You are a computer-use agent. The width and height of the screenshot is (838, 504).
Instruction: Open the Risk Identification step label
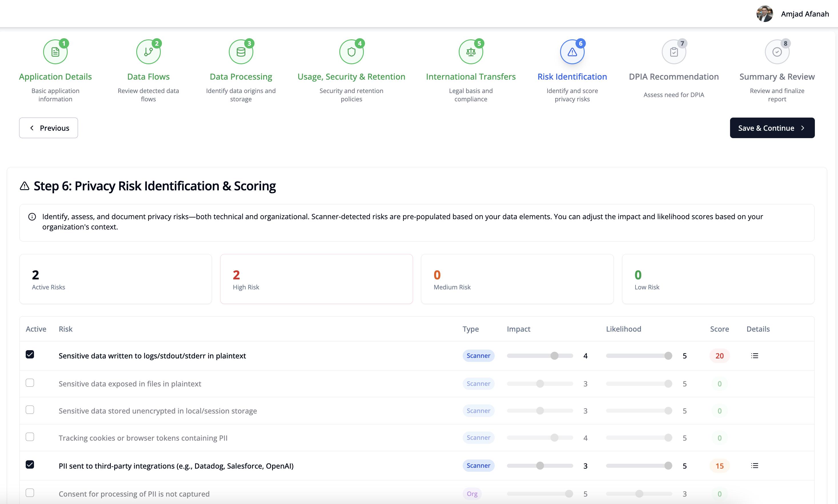(572, 77)
